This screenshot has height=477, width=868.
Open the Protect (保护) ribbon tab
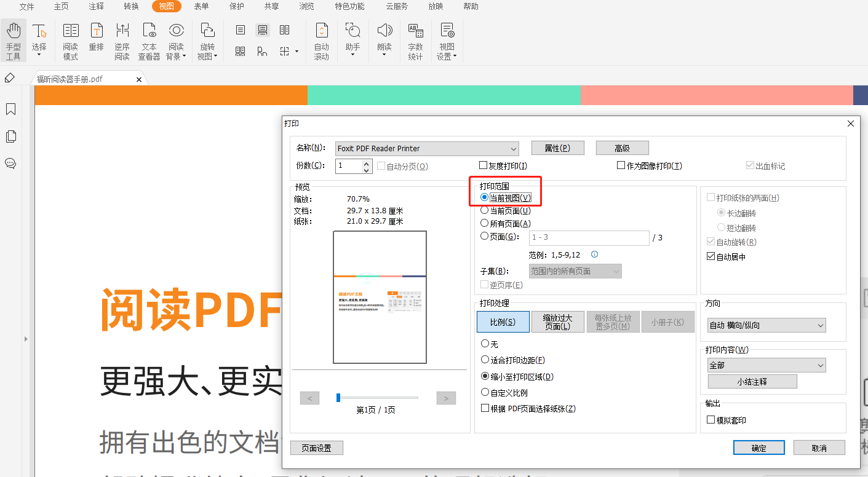click(236, 7)
